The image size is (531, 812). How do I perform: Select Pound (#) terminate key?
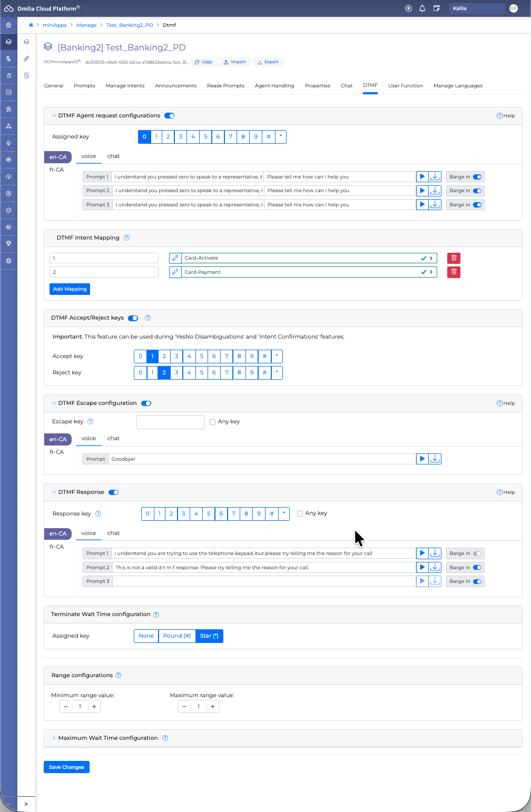click(x=177, y=636)
